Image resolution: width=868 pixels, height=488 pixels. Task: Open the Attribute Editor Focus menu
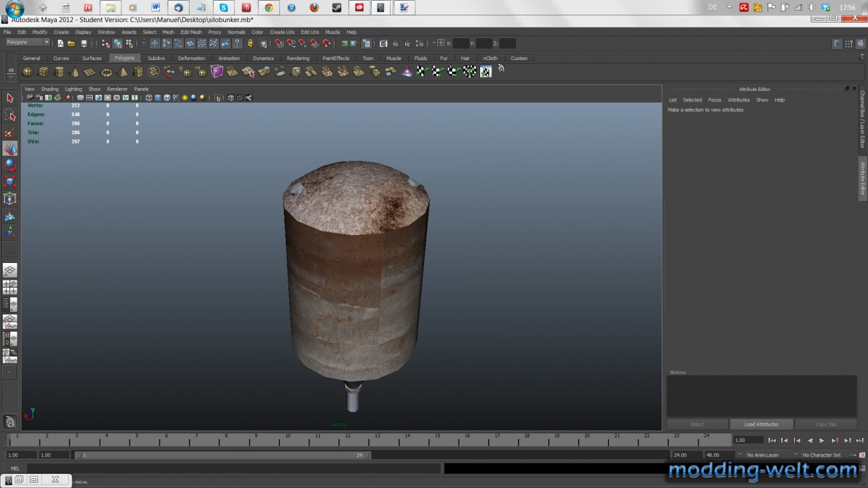(x=714, y=100)
